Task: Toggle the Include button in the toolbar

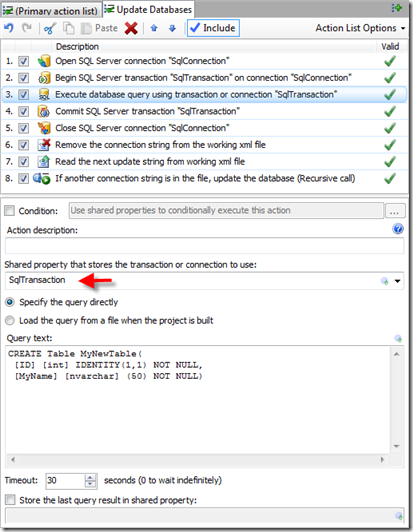Action: [213, 28]
